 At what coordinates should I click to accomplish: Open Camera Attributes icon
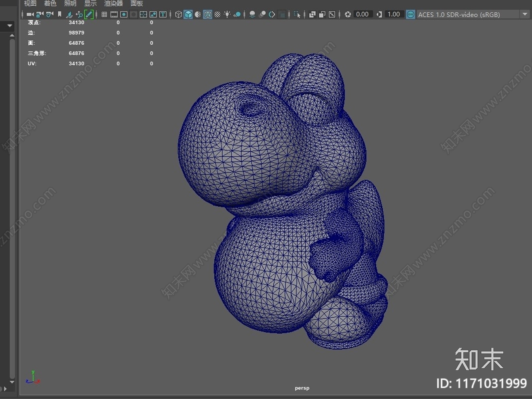click(49, 14)
